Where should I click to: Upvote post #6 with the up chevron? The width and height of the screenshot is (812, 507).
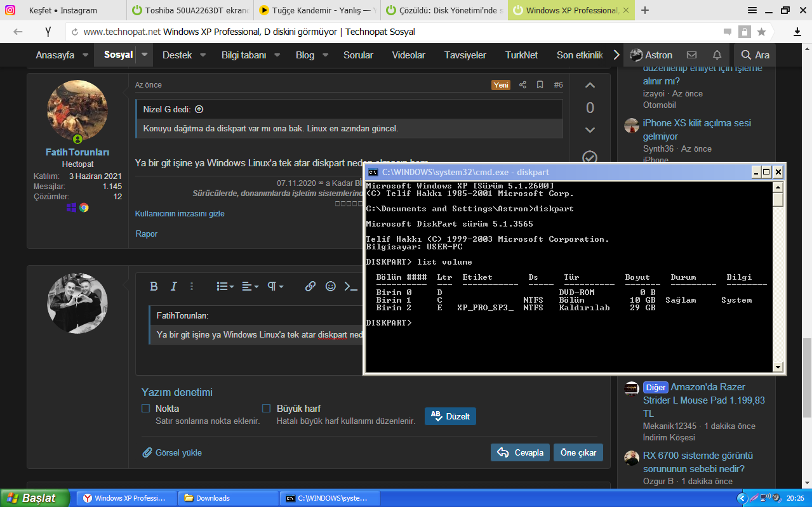pos(590,86)
